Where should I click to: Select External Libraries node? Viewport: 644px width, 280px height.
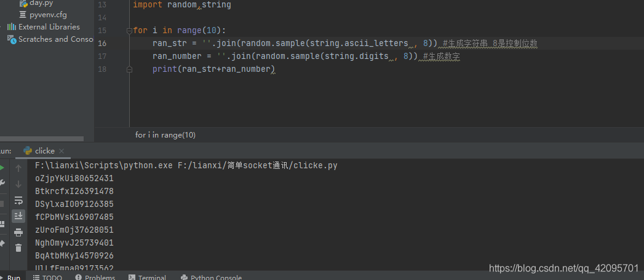pos(49,27)
